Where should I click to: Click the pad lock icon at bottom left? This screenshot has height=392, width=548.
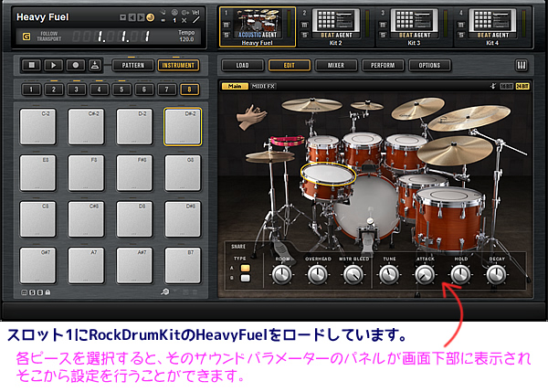[x=47, y=292]
